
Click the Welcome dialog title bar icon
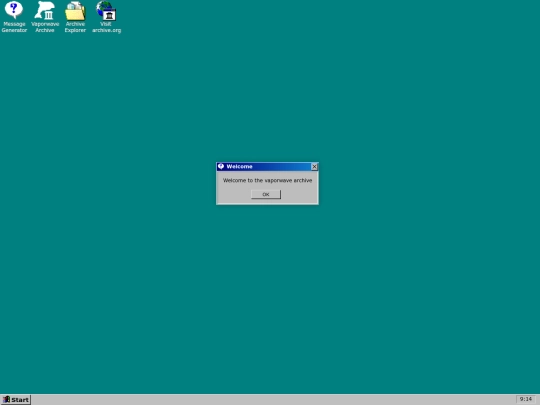point(221,167)
